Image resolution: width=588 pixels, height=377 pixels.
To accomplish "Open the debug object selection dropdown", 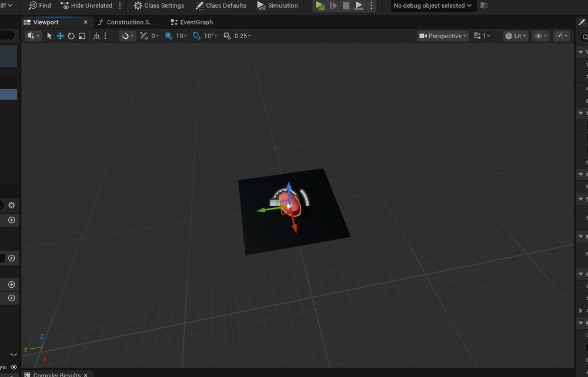I will (433, 5).
